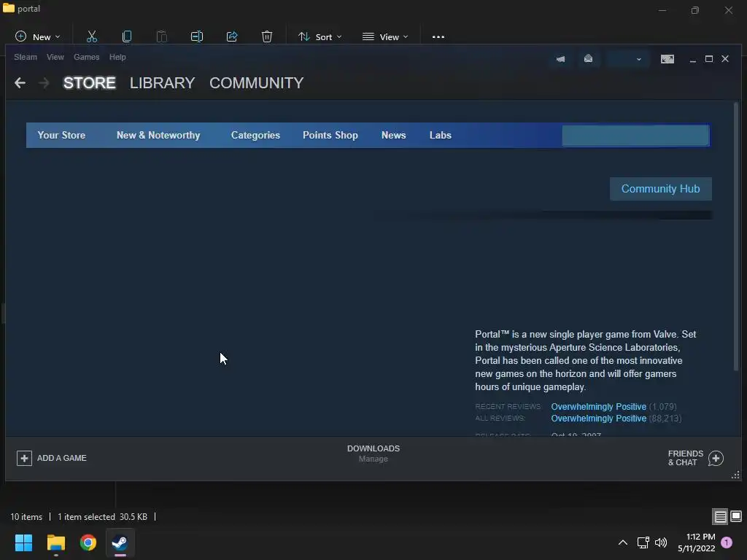747x560 pixels.
Task: Click Add a Game label
Action: (62, 458)
